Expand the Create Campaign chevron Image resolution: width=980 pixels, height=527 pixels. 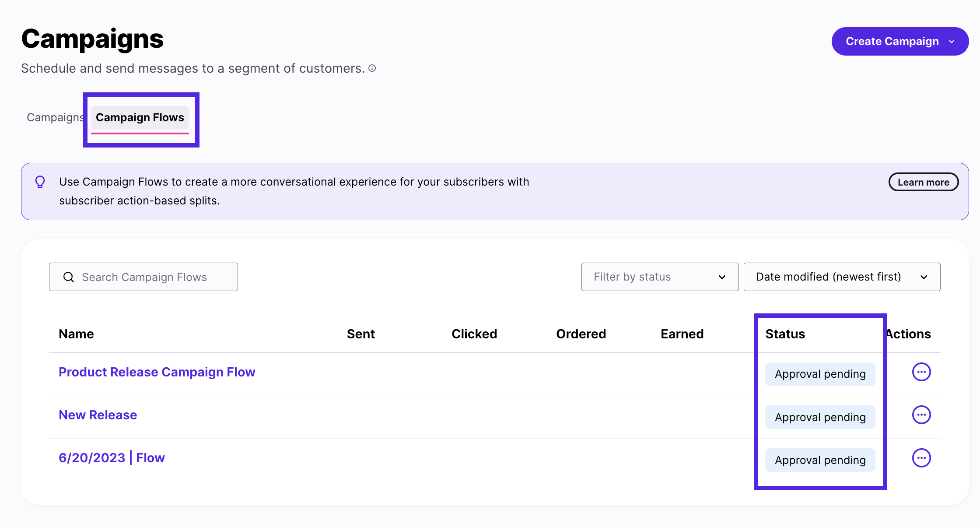tap(952, 41)
